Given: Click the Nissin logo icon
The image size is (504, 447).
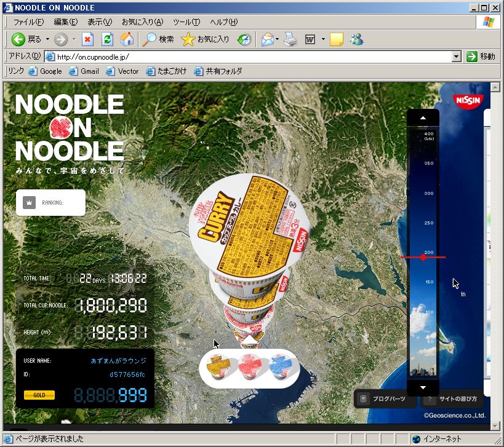Looking at the screenshot, I should point(468,100).
